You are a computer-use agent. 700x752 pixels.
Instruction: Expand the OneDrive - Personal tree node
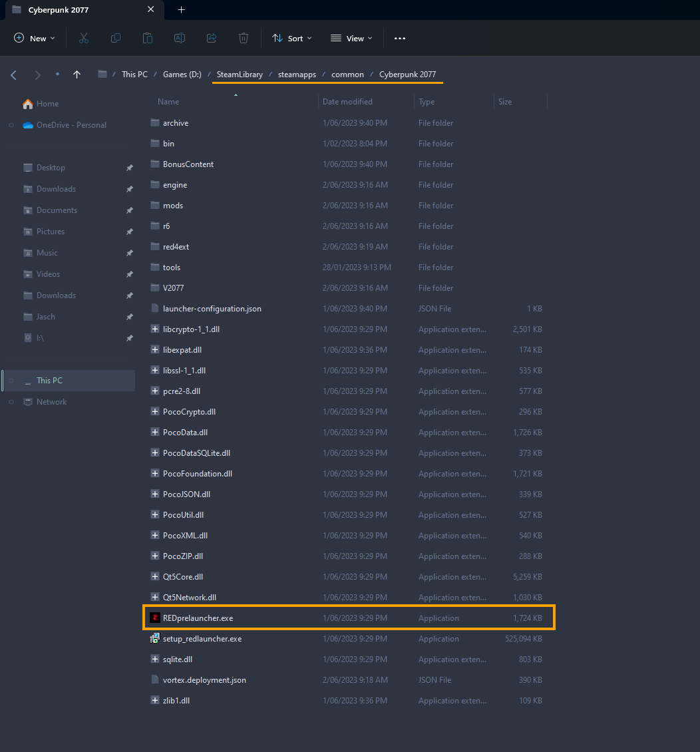pyautogui.click(x=11, y=125)
